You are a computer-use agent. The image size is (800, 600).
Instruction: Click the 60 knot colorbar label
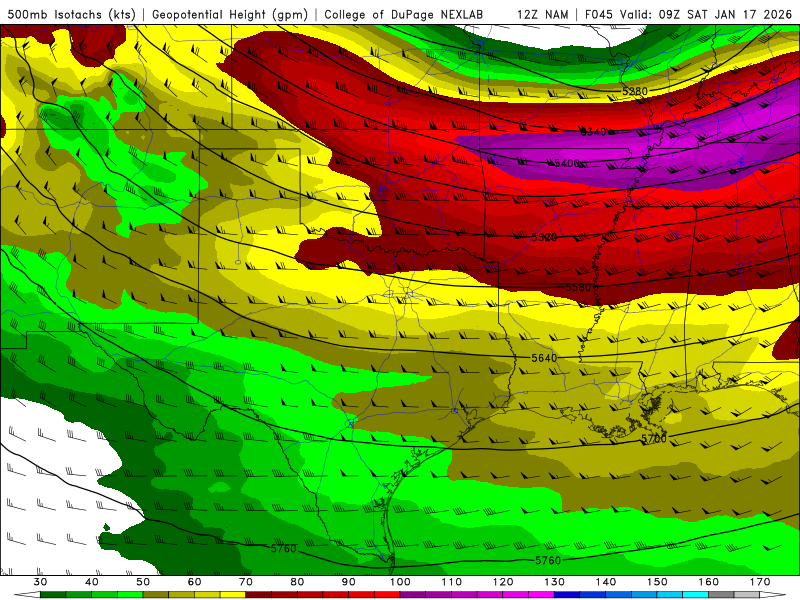click(194, 582)
